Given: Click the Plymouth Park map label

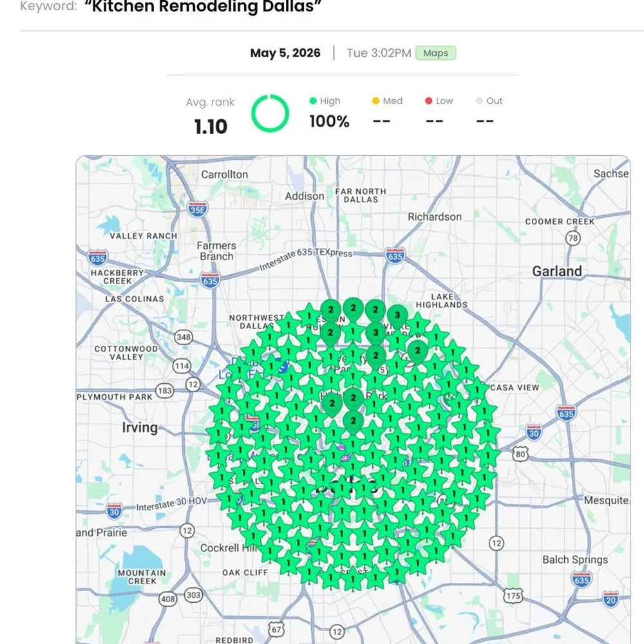Looking at the screenshot, I should pos(115,397).
